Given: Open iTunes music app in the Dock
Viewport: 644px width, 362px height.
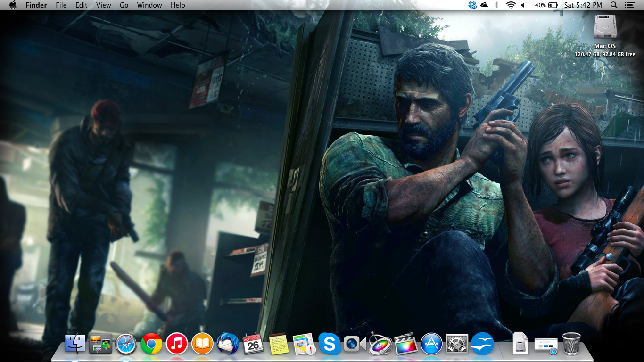Looking at the screenshot, I should (177, 344).
